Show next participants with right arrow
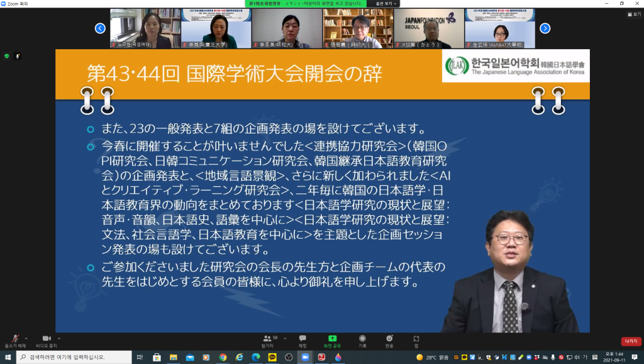Screen dimensions: 644x364 pos(545,28)
